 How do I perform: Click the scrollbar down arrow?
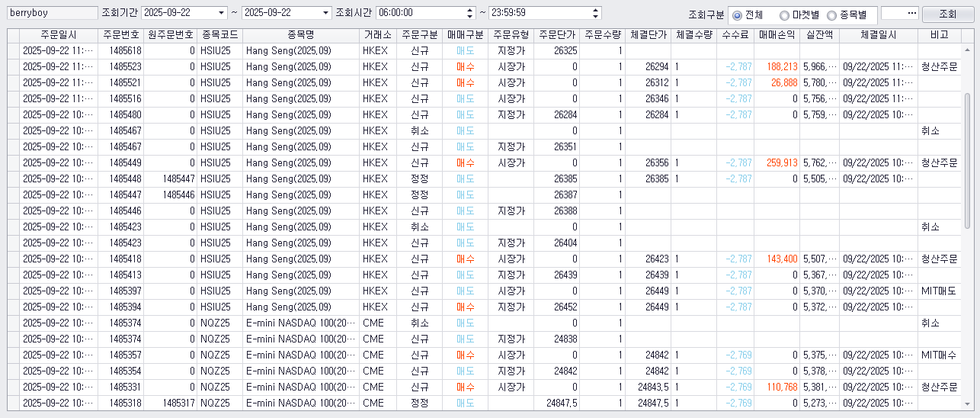coord(968,404)
